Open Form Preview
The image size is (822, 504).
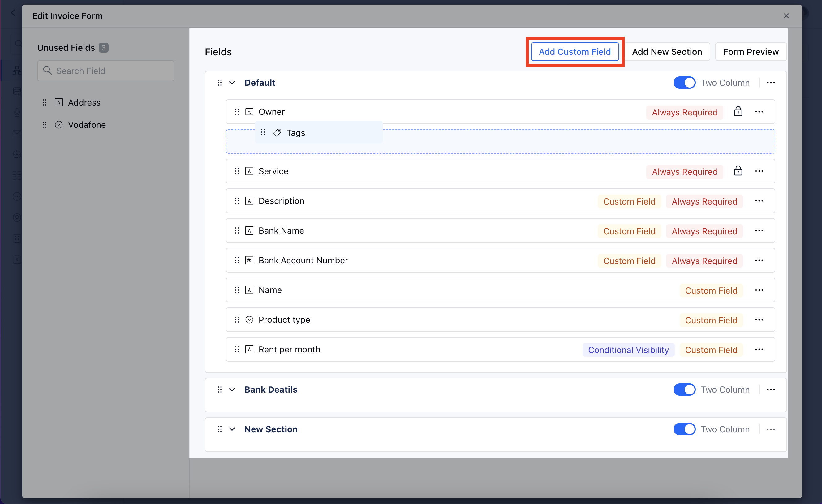pos(751,52)
